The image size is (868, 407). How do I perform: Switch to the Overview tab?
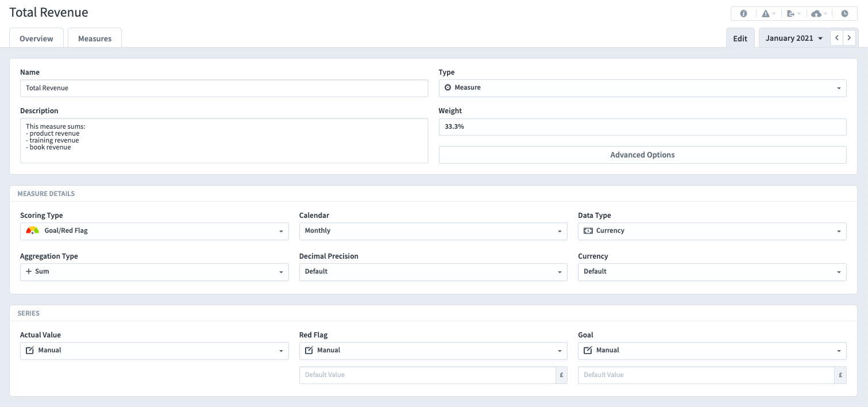36,39
